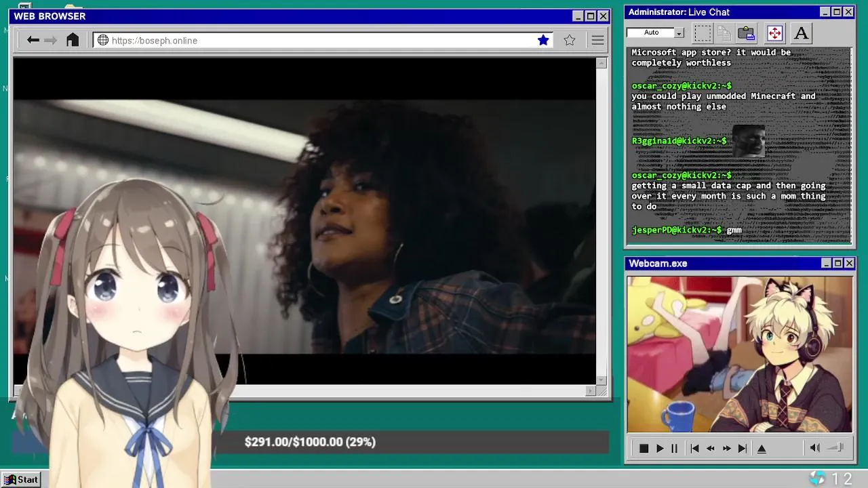Click the eject button in Webcam.exe
The height and width of the screenshot is (488, 868).
762,448
